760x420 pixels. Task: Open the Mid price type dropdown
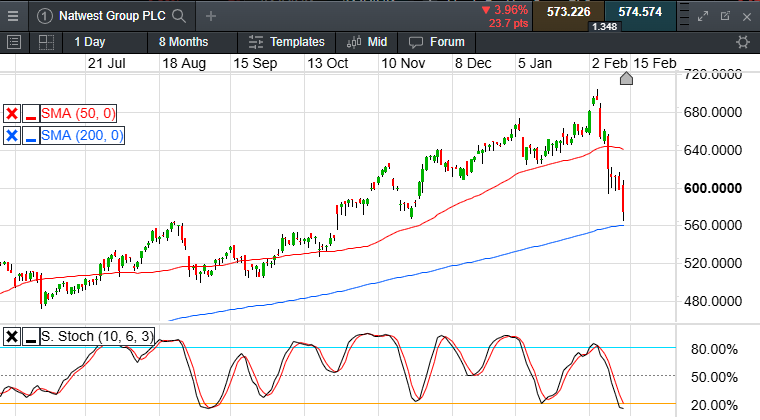pyautogui.click(x=367, y=42)
